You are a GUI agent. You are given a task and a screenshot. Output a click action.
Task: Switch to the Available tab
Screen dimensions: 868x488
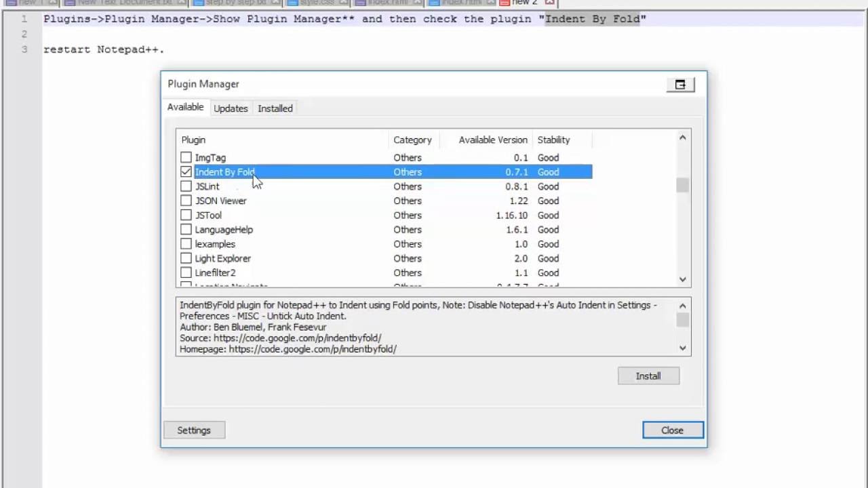(x=185, y=107)
